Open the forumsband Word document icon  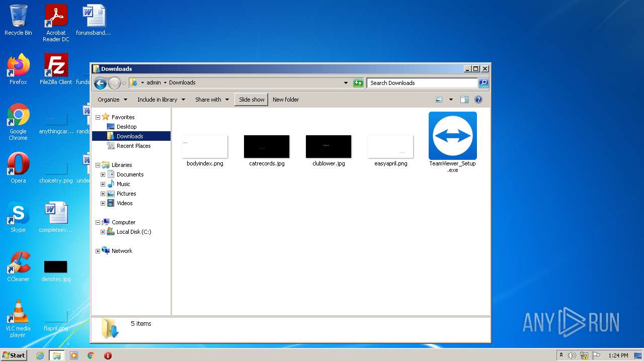(x=94, y=20)
